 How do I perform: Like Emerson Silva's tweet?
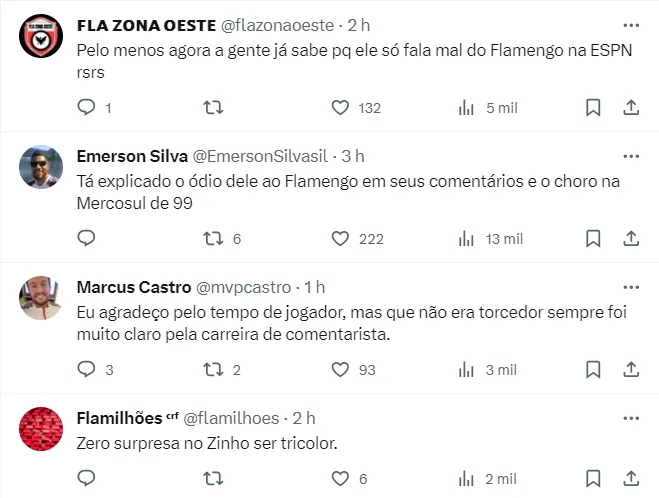(340, 238)
